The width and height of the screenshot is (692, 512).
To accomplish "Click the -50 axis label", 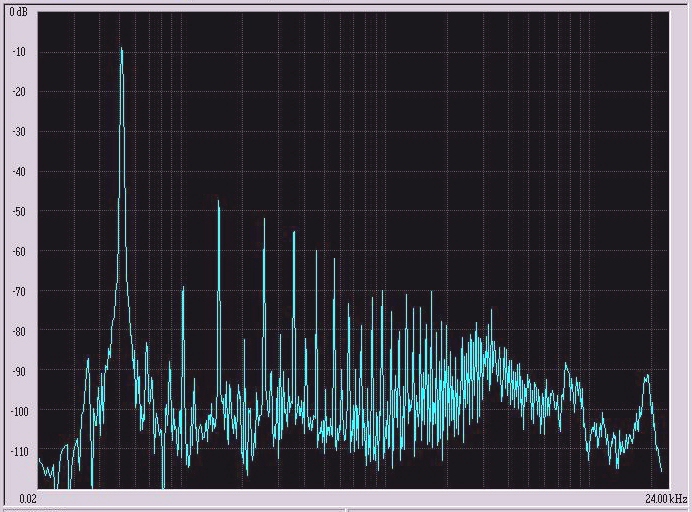I will coord(20,212).
